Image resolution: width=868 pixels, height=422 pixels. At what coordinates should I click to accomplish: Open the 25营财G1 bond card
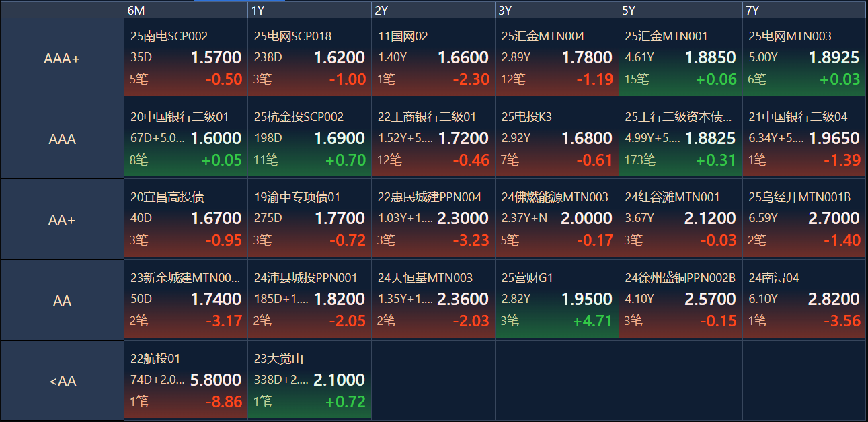pyautogui.click(x=557, y=300)
